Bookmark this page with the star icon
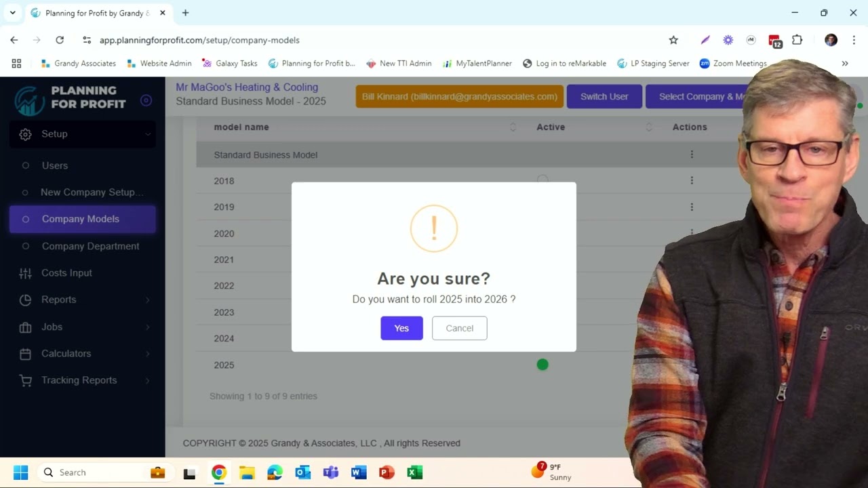Image resolution: width=868 pixels, height=488 pixels. click(x=673, y=40)
